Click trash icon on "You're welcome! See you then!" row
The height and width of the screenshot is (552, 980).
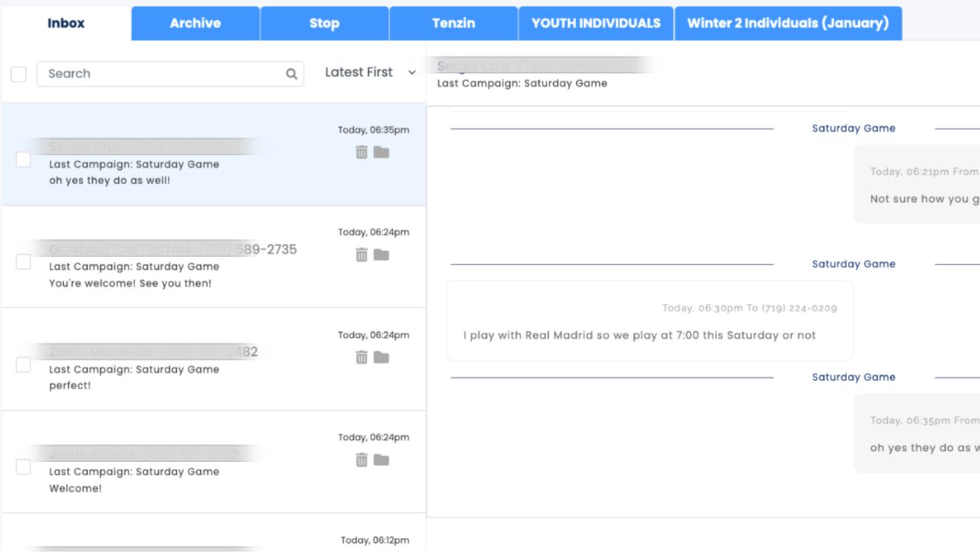point(362,255)
